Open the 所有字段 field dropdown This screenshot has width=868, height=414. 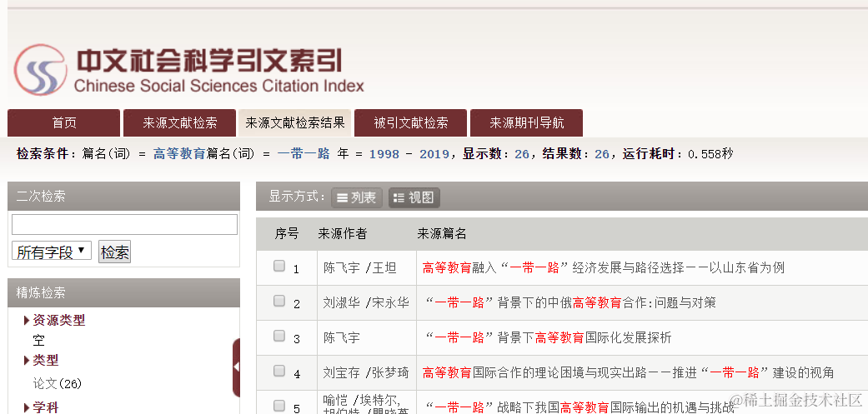(x=52, y=252)
